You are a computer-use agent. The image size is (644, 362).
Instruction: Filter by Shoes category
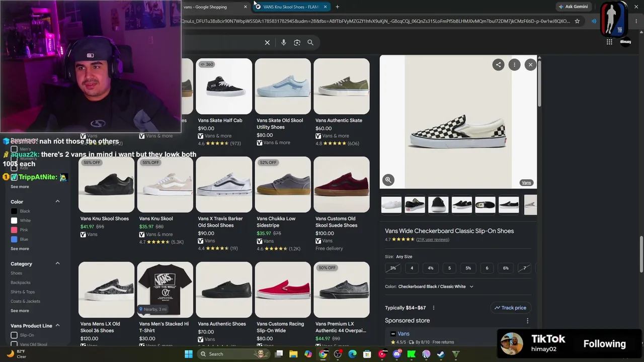[16, 274]
